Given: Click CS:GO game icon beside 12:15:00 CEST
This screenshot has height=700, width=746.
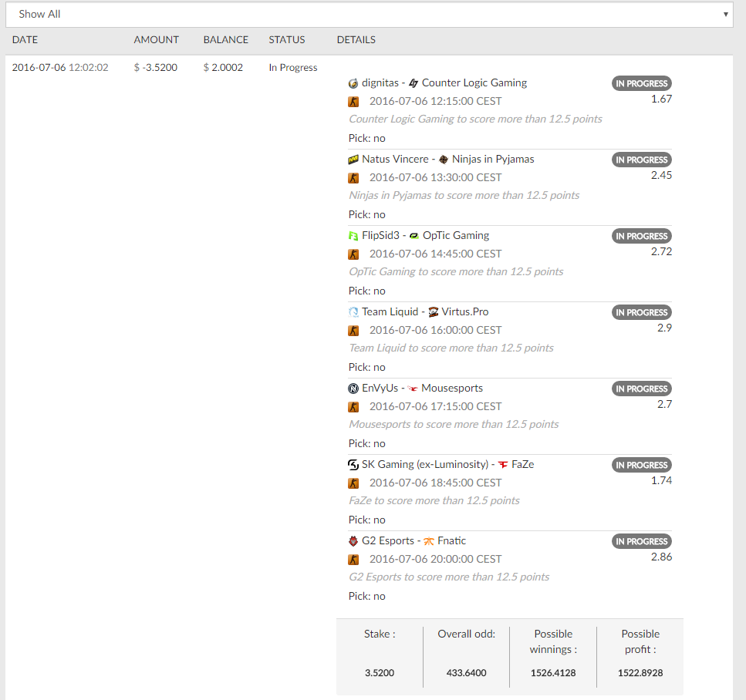Looking at the screenshot, I should (353, 102).
